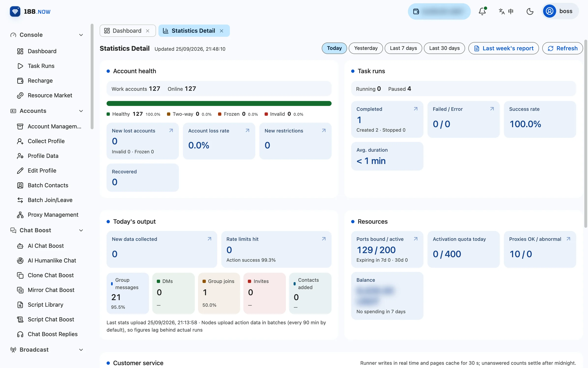Open New lost accounts detail arrow
This screenshot has width=588, height=368.
click(171, 131)
